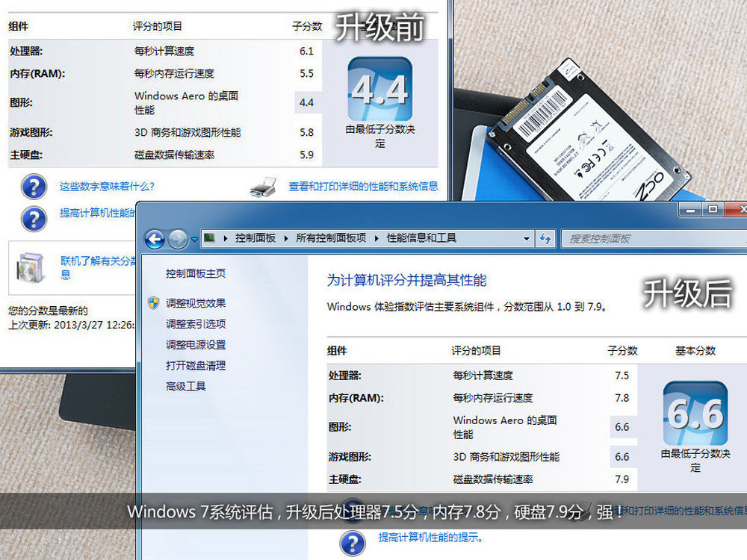Select gaming graphics subscore 5.8 in back window
This screenshot has height=560, width=747.
[x=306, y=133]
